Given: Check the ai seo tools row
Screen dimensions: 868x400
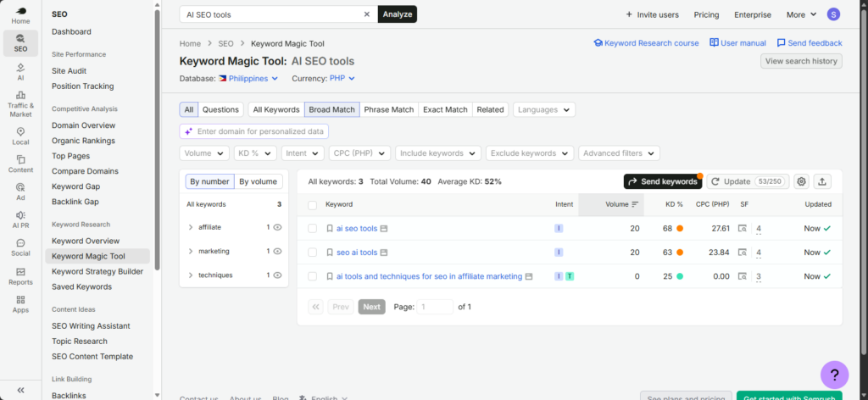Looking at the screenshot, I should pyautogui.click(x=312, y=229).
